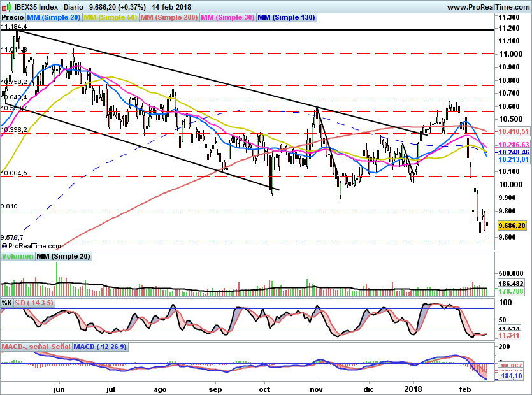
Task: Click the yellow 9.686,20 current price tag
Action: (x=512, y=226)
